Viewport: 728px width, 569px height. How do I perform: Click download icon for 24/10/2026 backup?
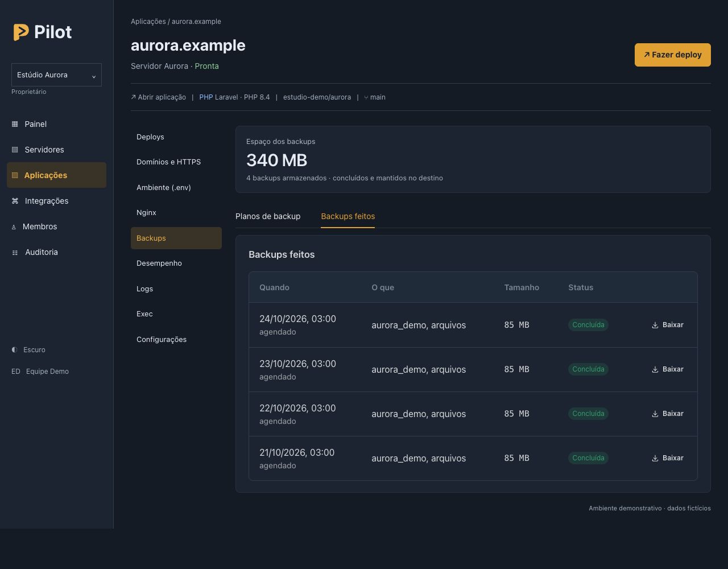655,325
